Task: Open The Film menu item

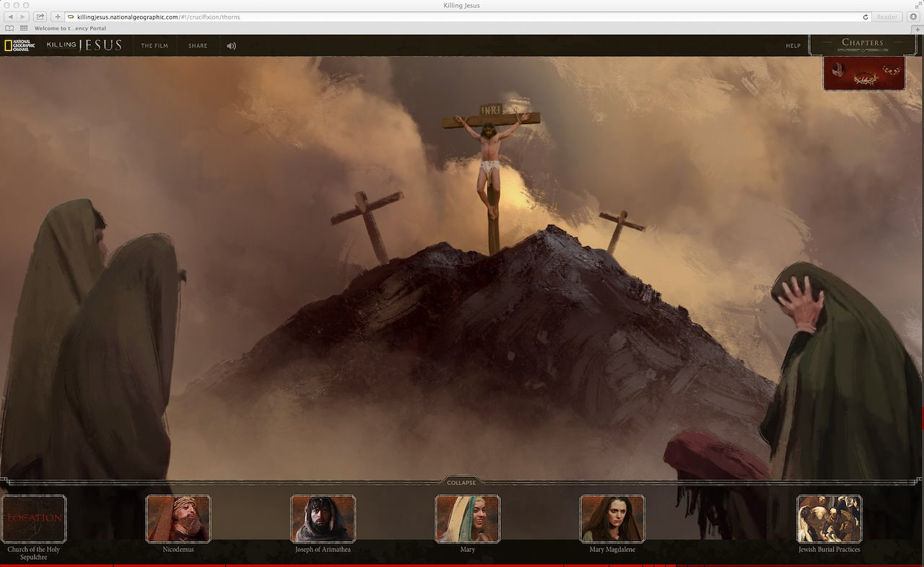Action: (x=154, y=45)
